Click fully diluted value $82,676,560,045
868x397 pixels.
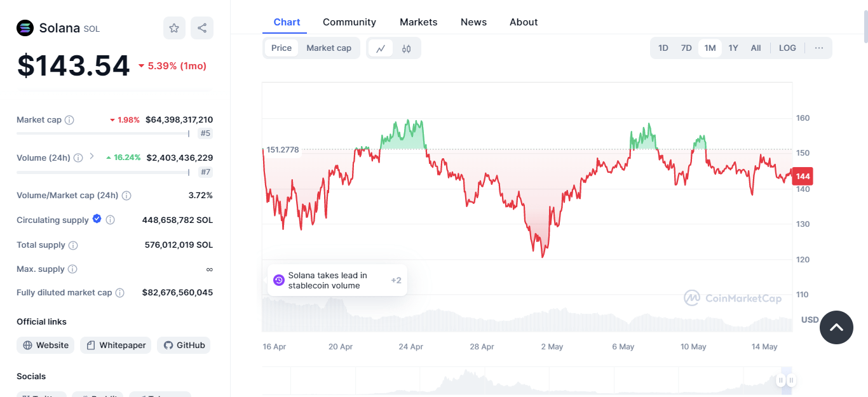[x=178, y=293]
